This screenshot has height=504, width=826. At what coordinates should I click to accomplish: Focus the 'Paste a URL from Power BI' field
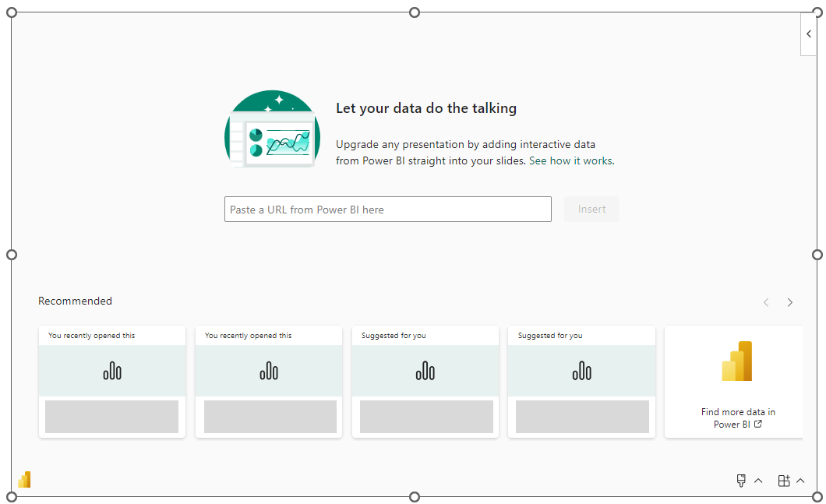click(x=388, y=209)
